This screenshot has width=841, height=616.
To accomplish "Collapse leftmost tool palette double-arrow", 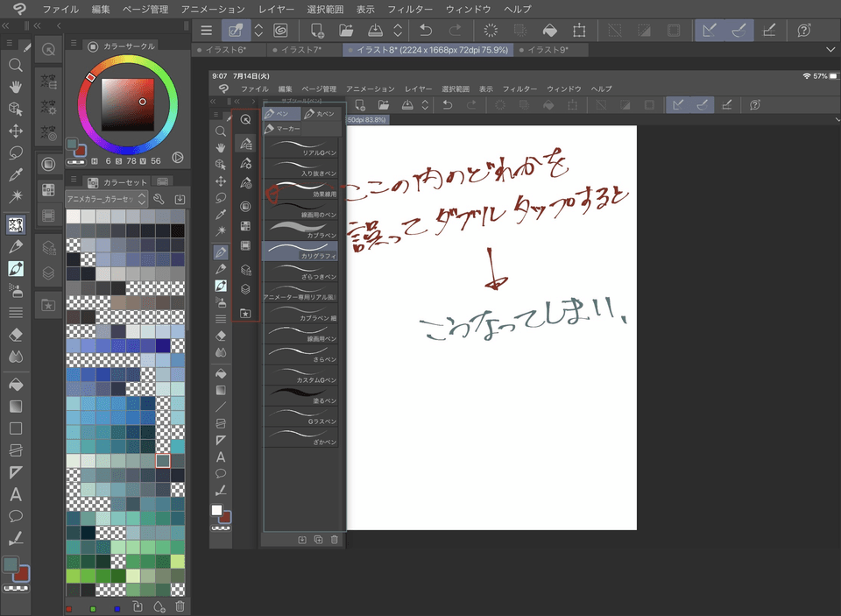I will tap(5, 25).
